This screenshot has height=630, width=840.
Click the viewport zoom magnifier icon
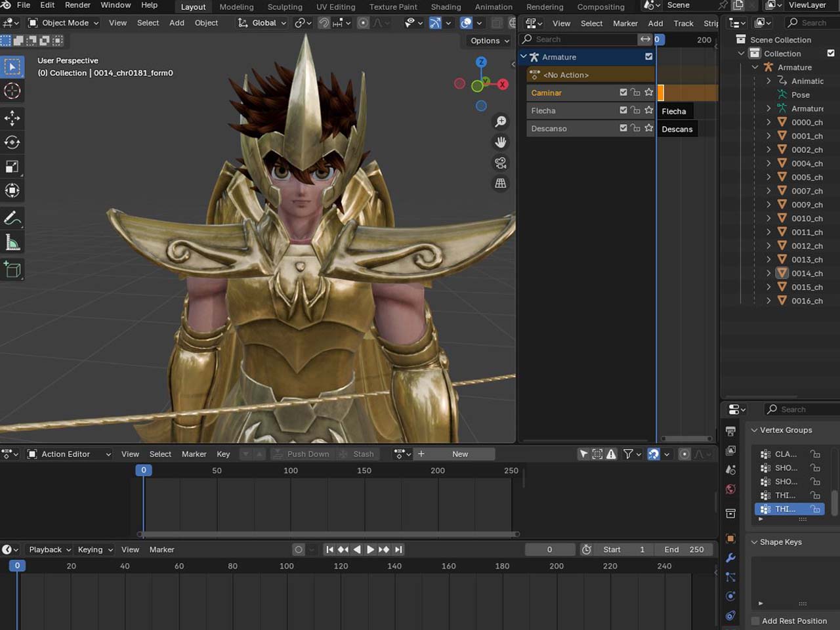[x=501, y=122]
